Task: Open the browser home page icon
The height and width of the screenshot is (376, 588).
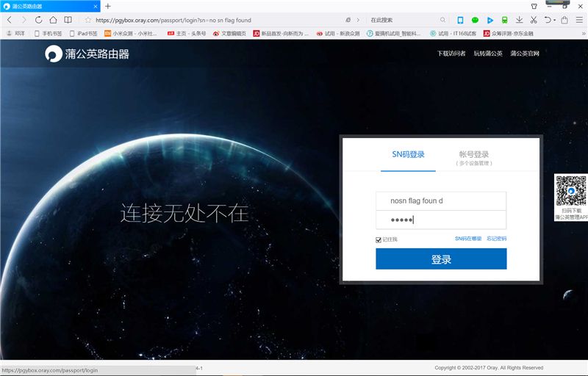Action: [x=53, y=20]
